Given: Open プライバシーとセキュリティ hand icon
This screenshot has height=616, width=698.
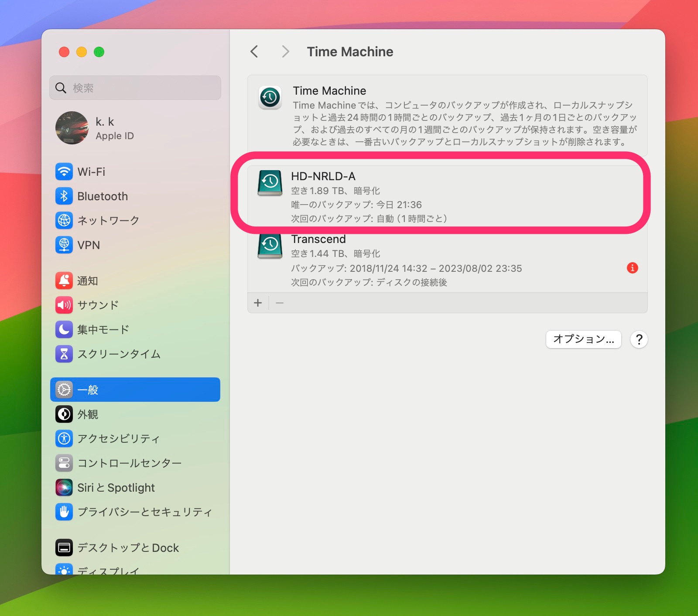Looking at the screenshot, I should [64, 512].
